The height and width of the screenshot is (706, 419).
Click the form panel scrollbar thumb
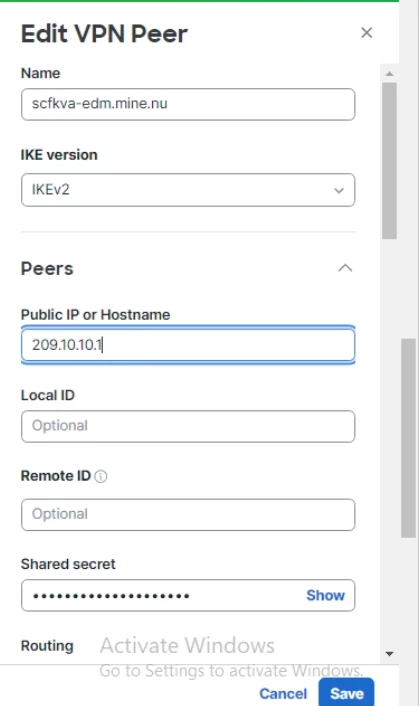pos(390,161)
